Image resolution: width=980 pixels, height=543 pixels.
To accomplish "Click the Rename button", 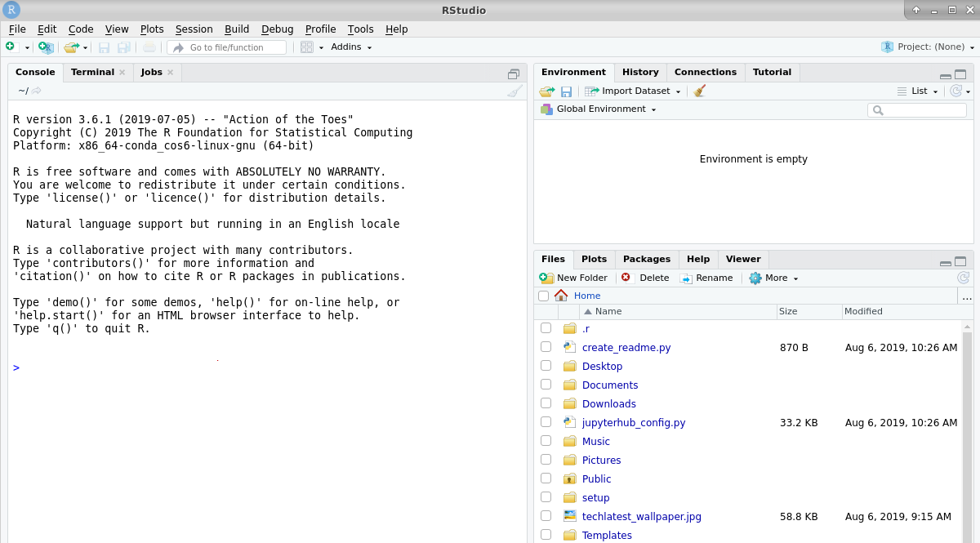I will (706, 278).
